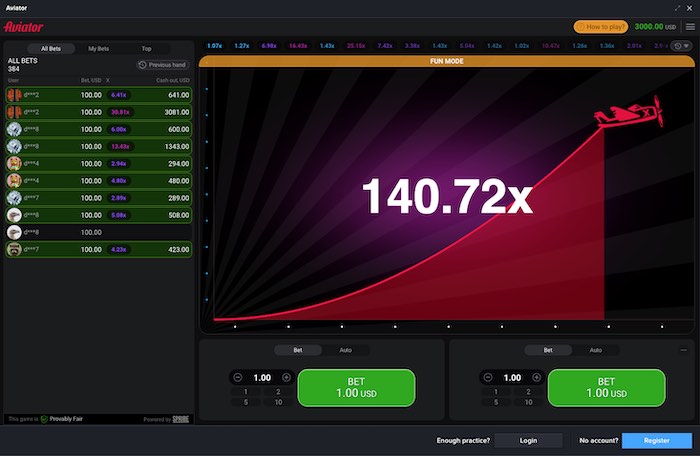Click the 7.42x history multiplier
Screen dimensions: 700x456
[x=385, y=46]
